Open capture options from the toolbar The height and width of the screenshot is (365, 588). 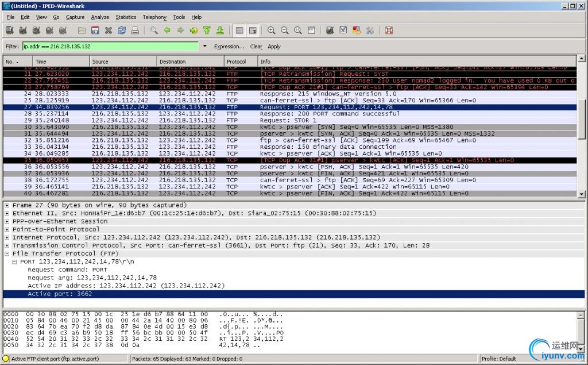click(23, 30)
